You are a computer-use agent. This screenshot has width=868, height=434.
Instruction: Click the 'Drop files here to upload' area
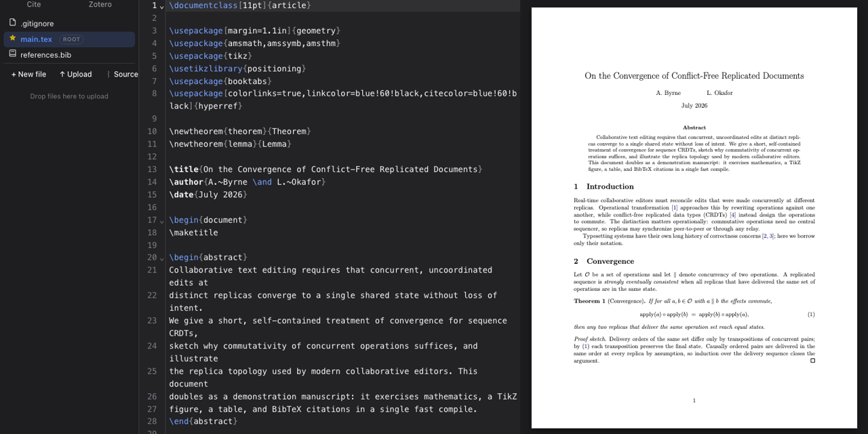pyautogui.click(x=69, y=96)
